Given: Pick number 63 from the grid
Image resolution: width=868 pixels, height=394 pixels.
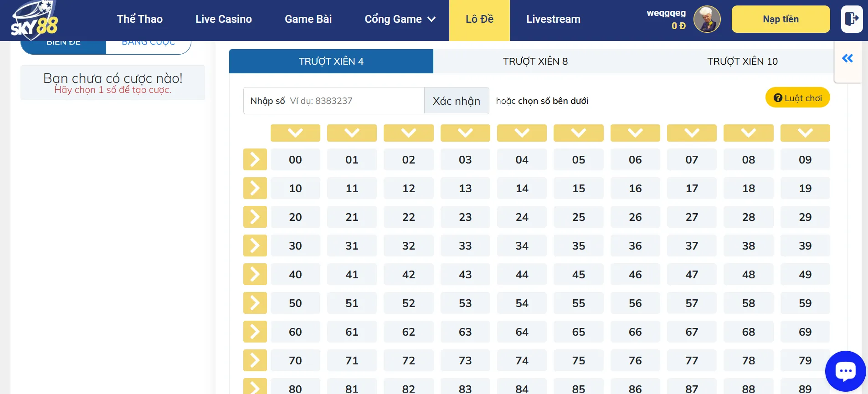Looking at the screenshot, I should point(465,332).
